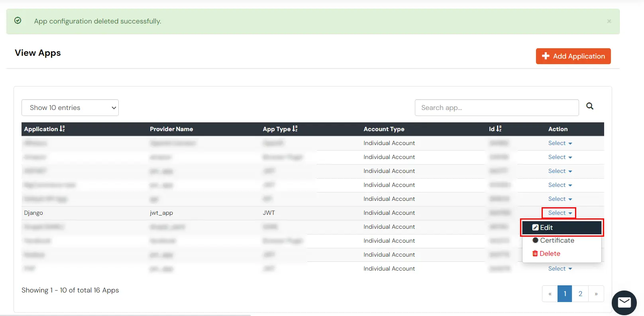This screenshot has height=316, width=644.
Task: Click Individual Account in Django row
Action: [389, 213]
